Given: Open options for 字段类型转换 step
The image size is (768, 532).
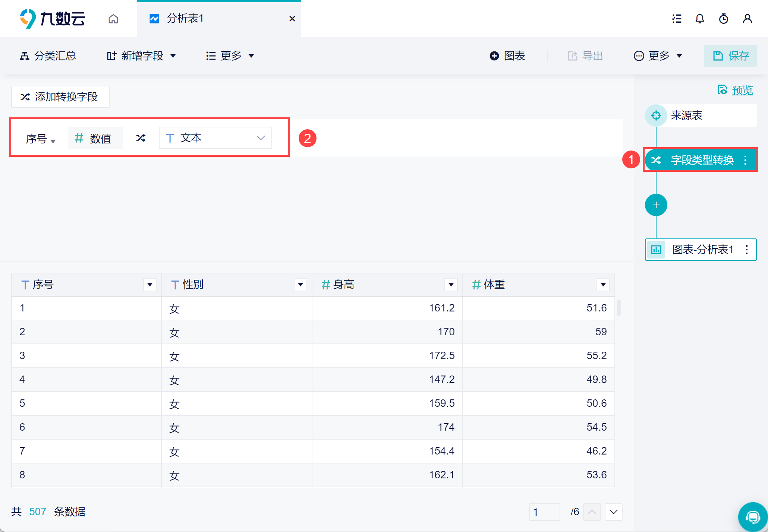Looking at the screenshot, I should (745, 160).
